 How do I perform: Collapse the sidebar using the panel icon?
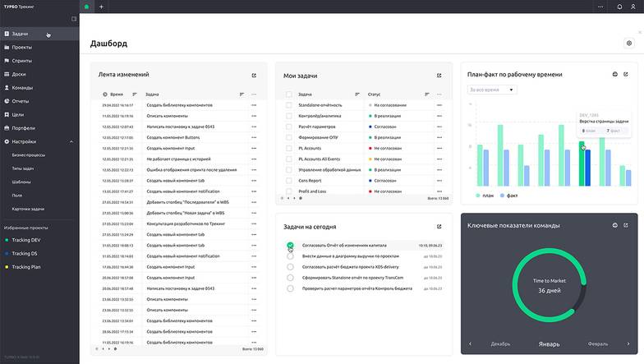point(74,18)
